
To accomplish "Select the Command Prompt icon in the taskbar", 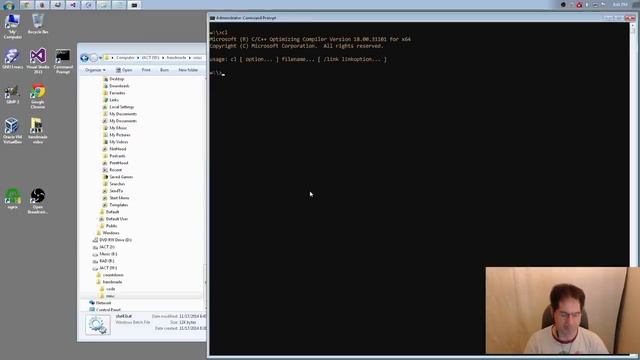I will pos(134,5).
